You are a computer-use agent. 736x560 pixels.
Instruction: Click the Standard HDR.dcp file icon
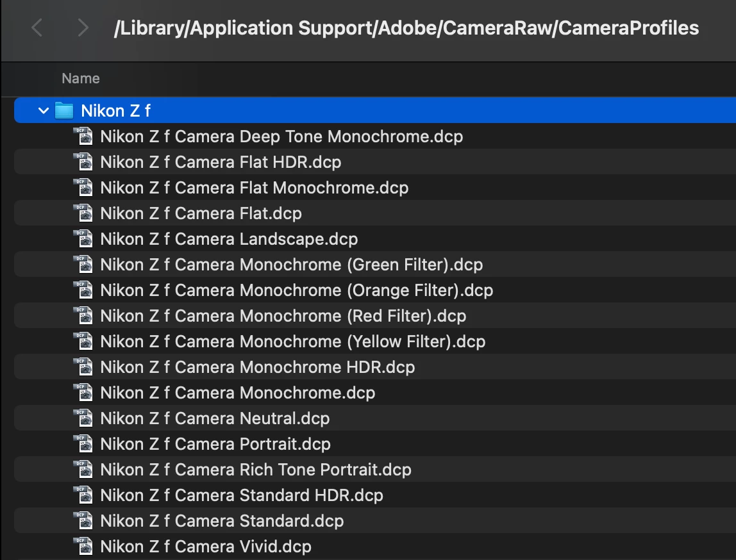(x=83, y=495)
